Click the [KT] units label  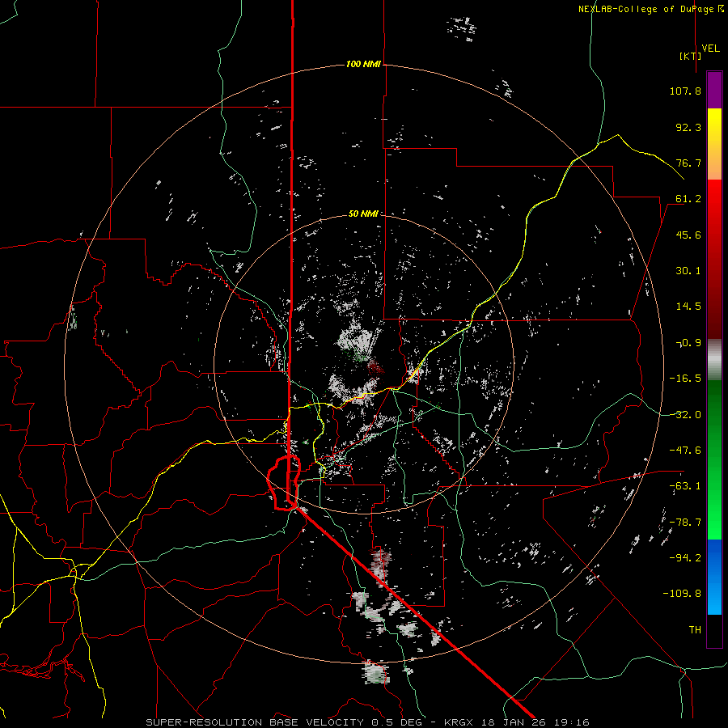tap(691, 56)
